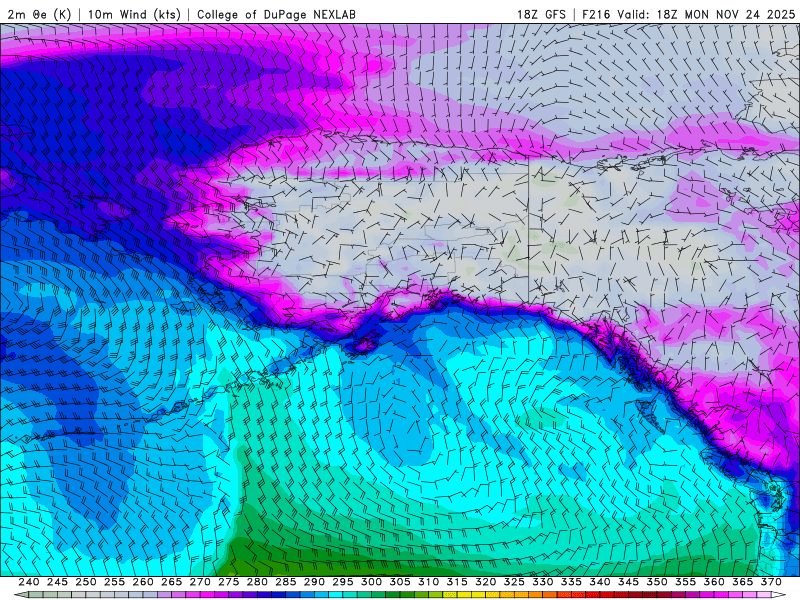Viewport: 800px width, 600px height.
Task: Click the 270 value on the color scale
Action: point(200,582)
